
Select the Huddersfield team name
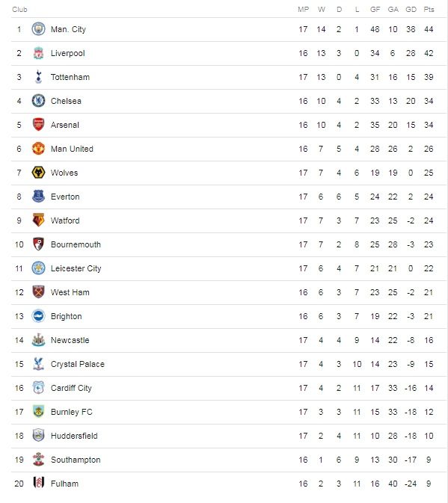(x=74, y=436)
